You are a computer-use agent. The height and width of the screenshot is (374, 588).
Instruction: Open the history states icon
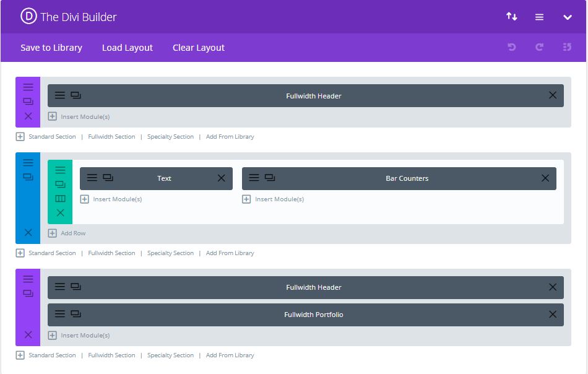click(567, 47)
